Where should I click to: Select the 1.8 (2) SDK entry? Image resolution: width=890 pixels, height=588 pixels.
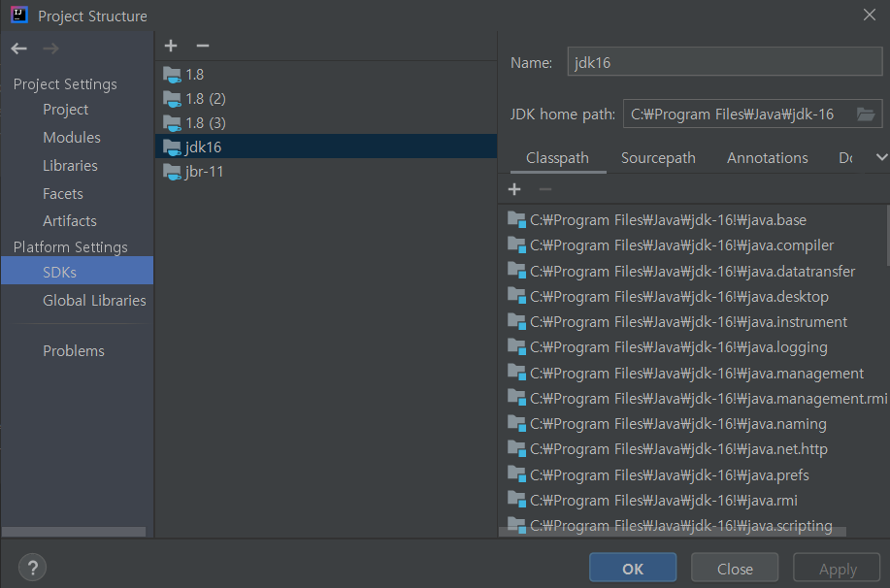click(x=326, y=99)
